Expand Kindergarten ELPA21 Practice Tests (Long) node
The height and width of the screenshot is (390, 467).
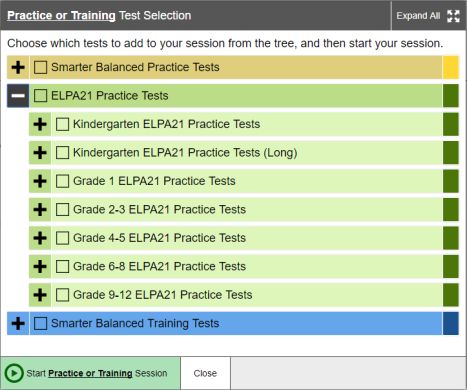point(40,153)
